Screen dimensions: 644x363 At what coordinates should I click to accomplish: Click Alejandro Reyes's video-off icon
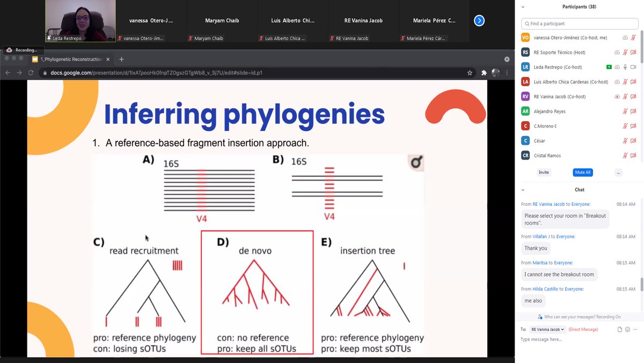633,111
